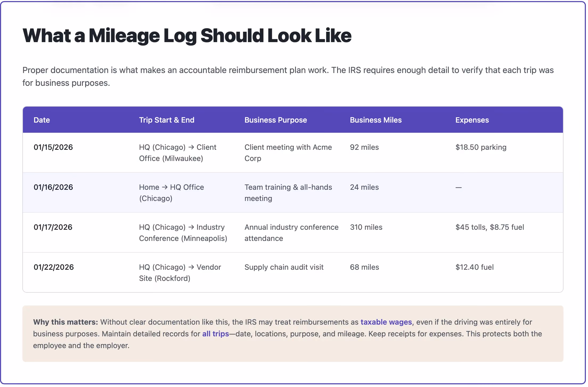Click the trip 'HQ (Chicago) → Client Office (Milwaukee)'
588x387 pixels.
(x=178, y=153)
